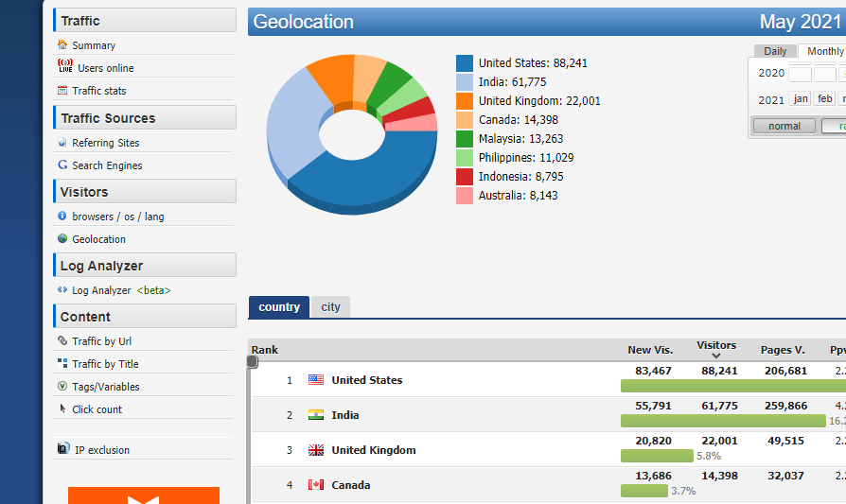Sort by Visitors column arrow
Viewport: 846px width, 504px height.
click(716, 356)
